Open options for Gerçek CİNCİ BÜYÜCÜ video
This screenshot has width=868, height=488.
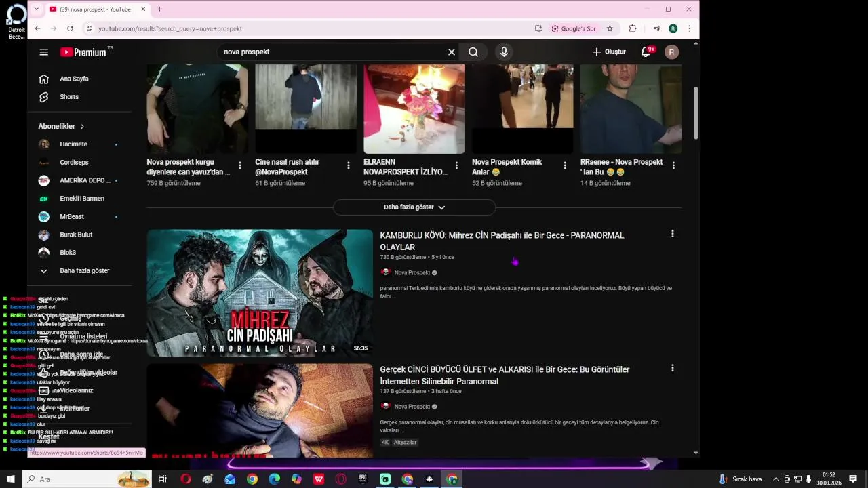[672, 368]
